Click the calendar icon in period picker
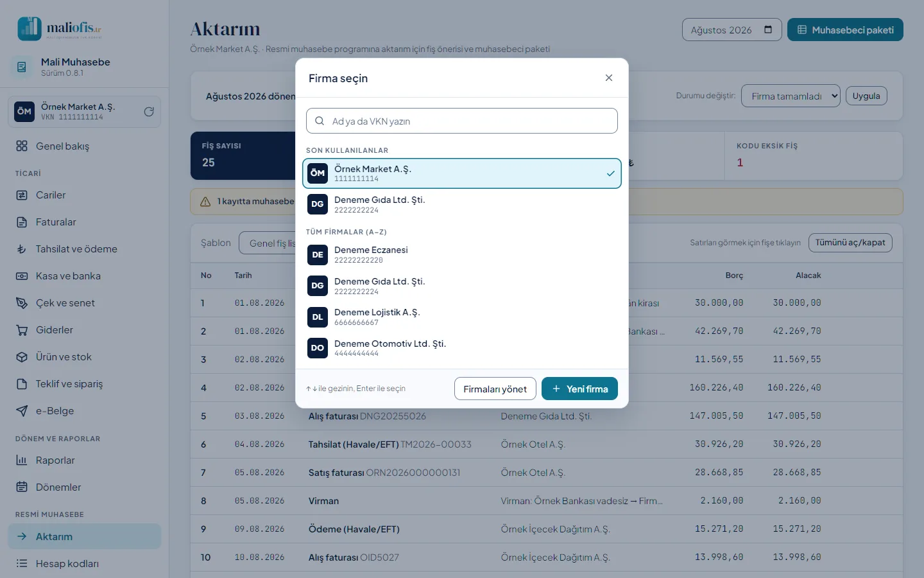The width and height of the screenshot is (924, 578). point(768,30)
